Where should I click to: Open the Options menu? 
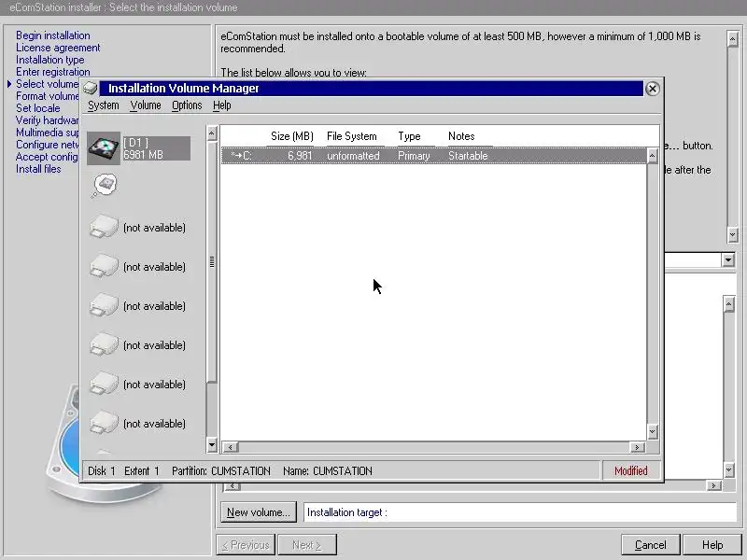187,105
